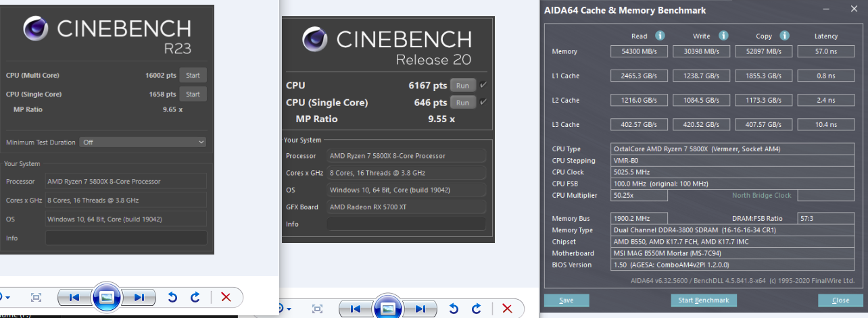
Task: Click the GFX Board AMD Radeon RX 5700 XT field
Action: (406, 207)
